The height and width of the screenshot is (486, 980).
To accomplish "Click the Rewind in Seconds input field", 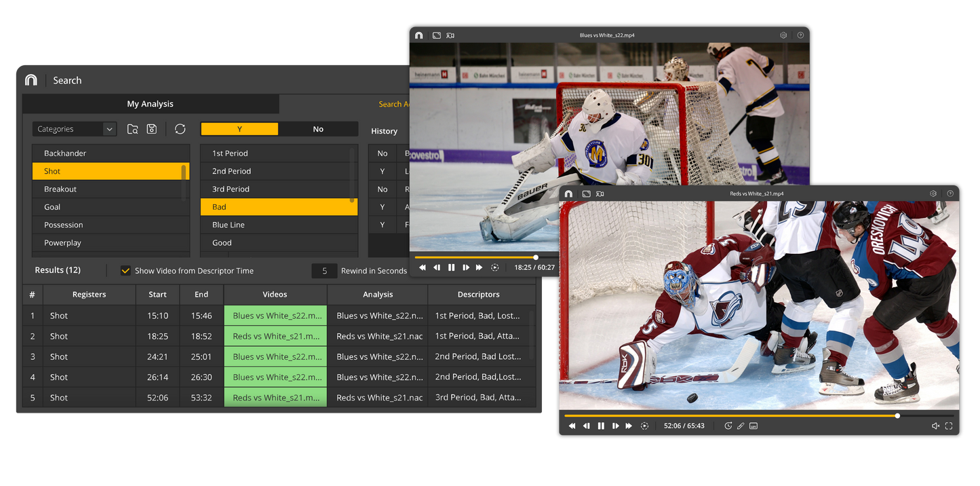I will (324, 271).
